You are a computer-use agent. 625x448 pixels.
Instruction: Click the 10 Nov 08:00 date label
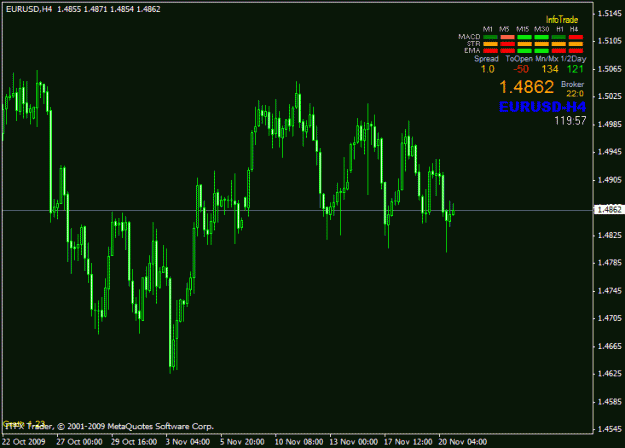pyautogui.click(x=299, y=442)
